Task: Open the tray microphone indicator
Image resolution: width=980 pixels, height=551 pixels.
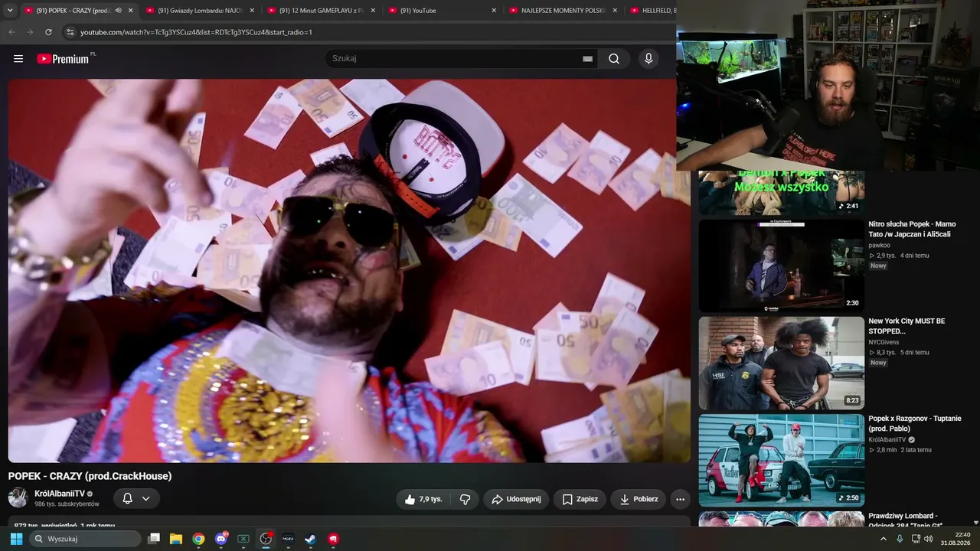Action: (900, 539)
